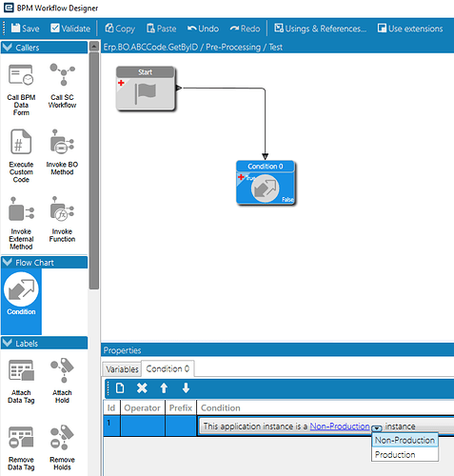Viewport: 454px width, 476px height.
Task: Click the Validate toolbar button
Action: click(x=70, y=29)
